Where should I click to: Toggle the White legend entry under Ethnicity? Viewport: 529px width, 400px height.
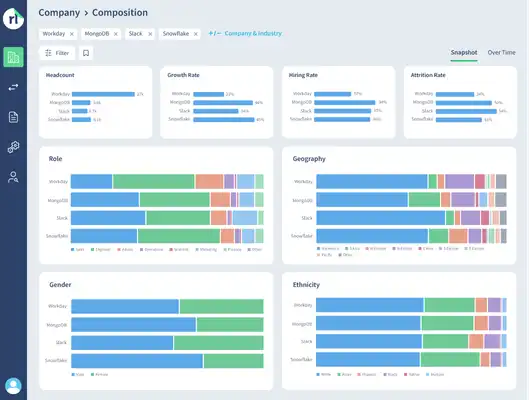(x=324, y=374)
